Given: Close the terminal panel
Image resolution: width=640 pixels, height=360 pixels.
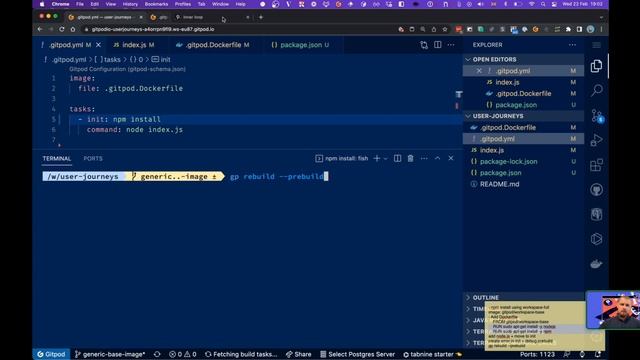Looking at the screenshot, I should coord(451,158).
